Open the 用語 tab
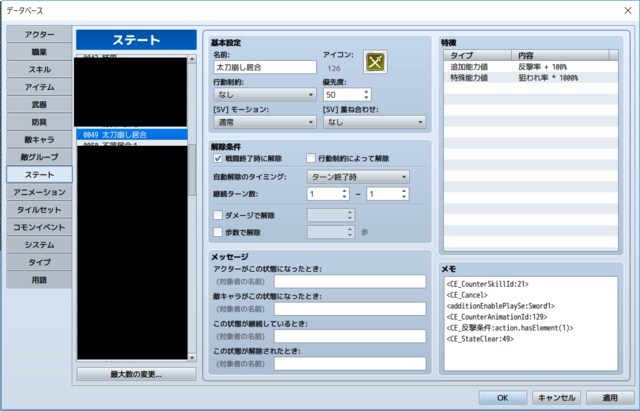 (39, 280)
